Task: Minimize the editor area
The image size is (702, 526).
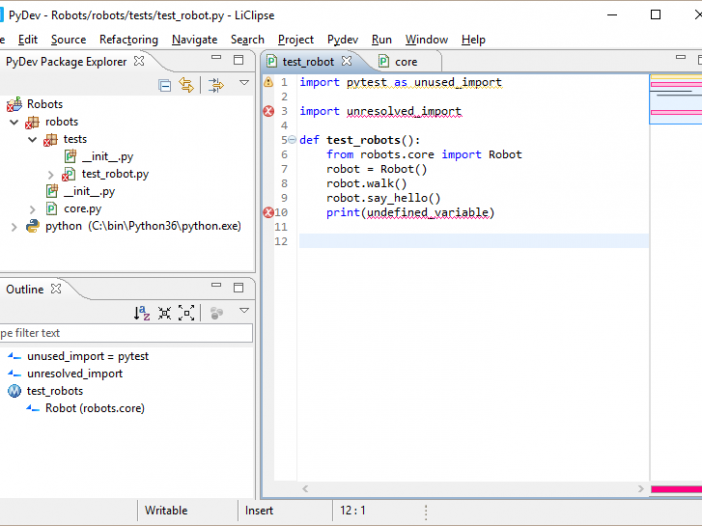Action: pyautogui.click(x=681, y=57)
